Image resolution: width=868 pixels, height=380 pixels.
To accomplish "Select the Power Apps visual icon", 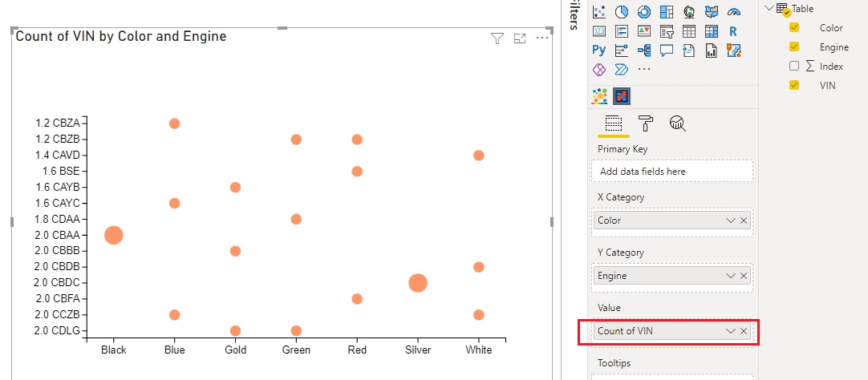I will pyautogui.click(x=599, y=70).
